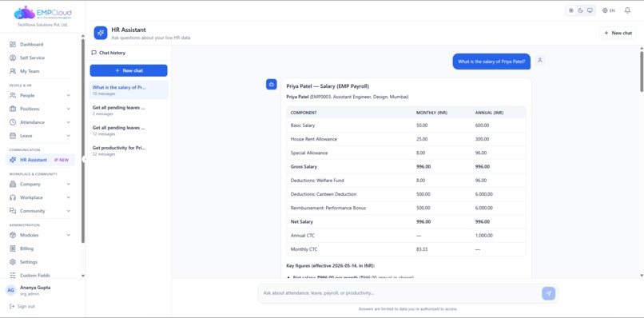
Task: Expand the Attendance submenu chevron
Action: 68,122
